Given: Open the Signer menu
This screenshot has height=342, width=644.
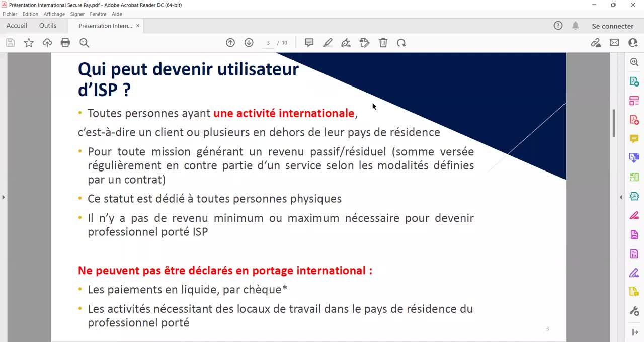Looking at the screenshot, I should pos(77,14).
